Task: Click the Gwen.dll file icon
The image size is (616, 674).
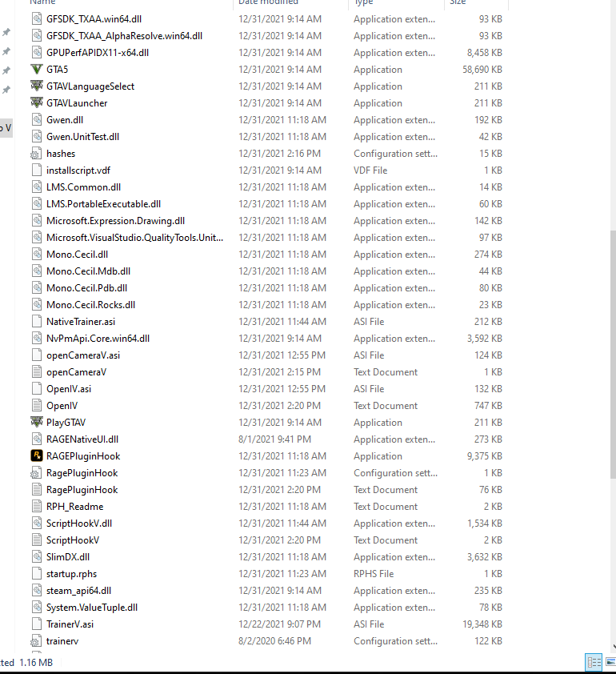Action: click(37, 119)
